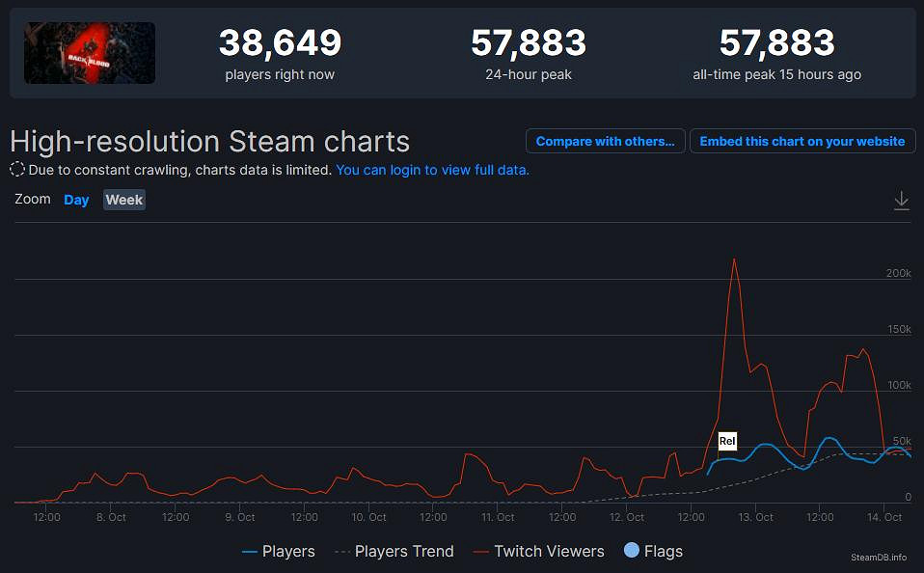Image resolution: width=924 pixels, height=573 pixels.
Task: Switch zoom to Day view
Action: point(76,200)
